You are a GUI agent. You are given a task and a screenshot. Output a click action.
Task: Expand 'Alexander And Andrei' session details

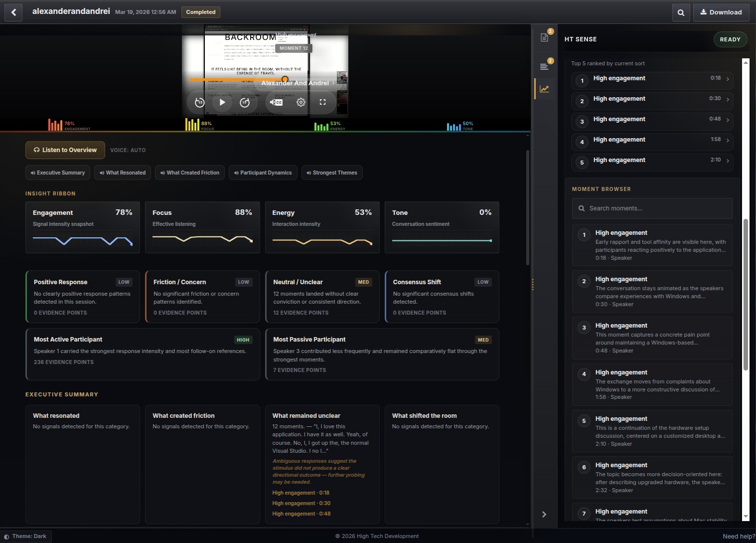point(297,83)
